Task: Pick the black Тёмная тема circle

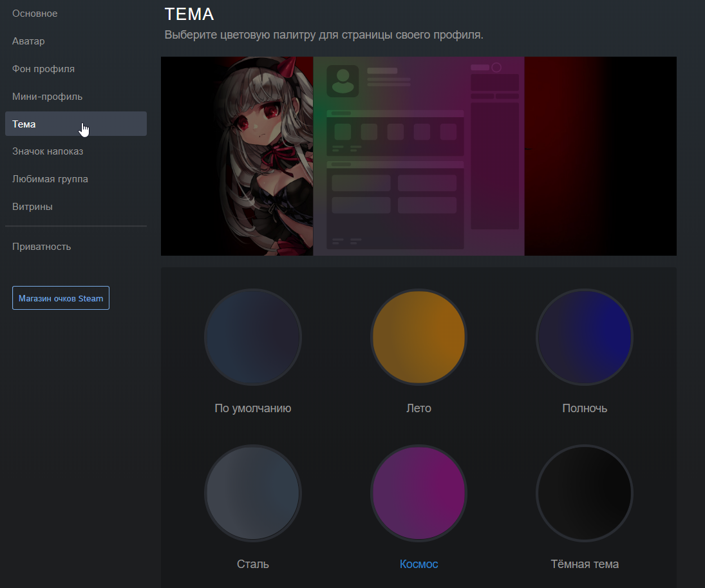Action: (585, 493)
